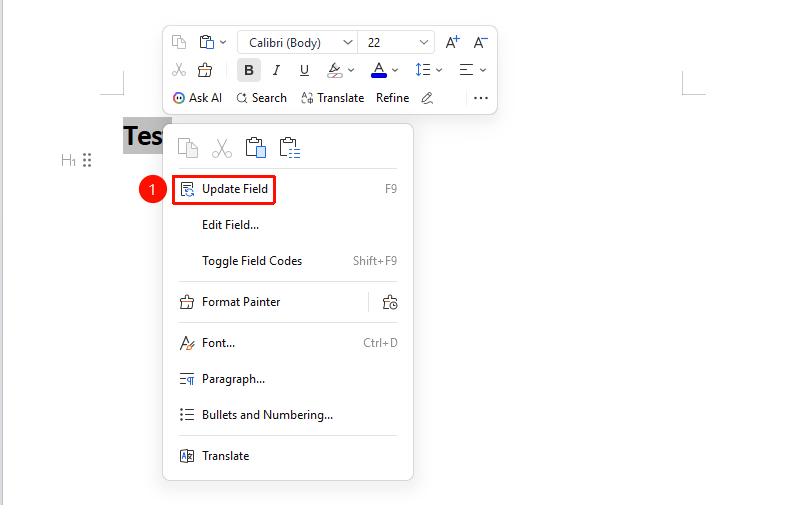Click the Paste as text only icon
The width and height of the screenshot is (802, 505).
(289, 148)
